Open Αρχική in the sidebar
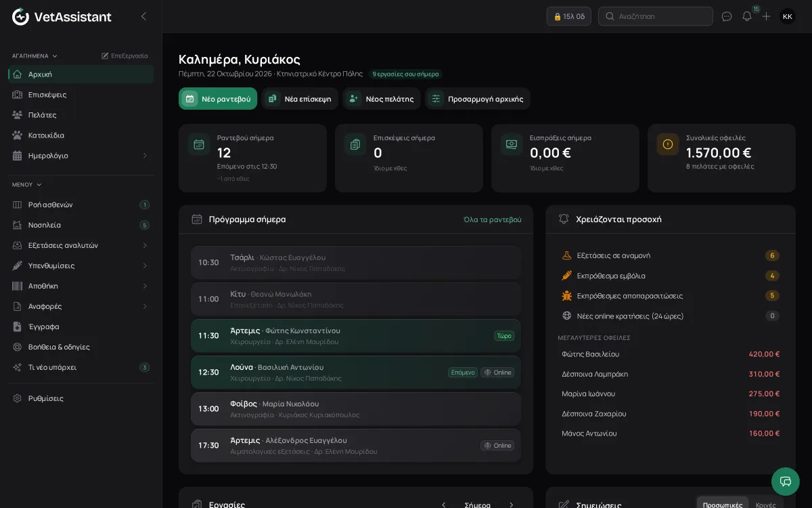The width and height of the screenshot is (812, 508). pos(81,75)
